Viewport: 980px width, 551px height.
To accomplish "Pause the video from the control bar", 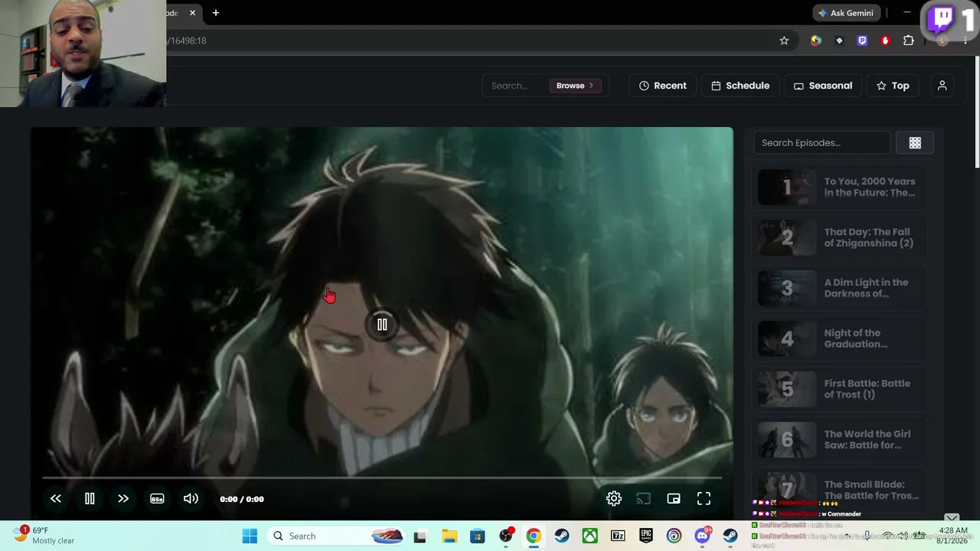I will [90, 499].
